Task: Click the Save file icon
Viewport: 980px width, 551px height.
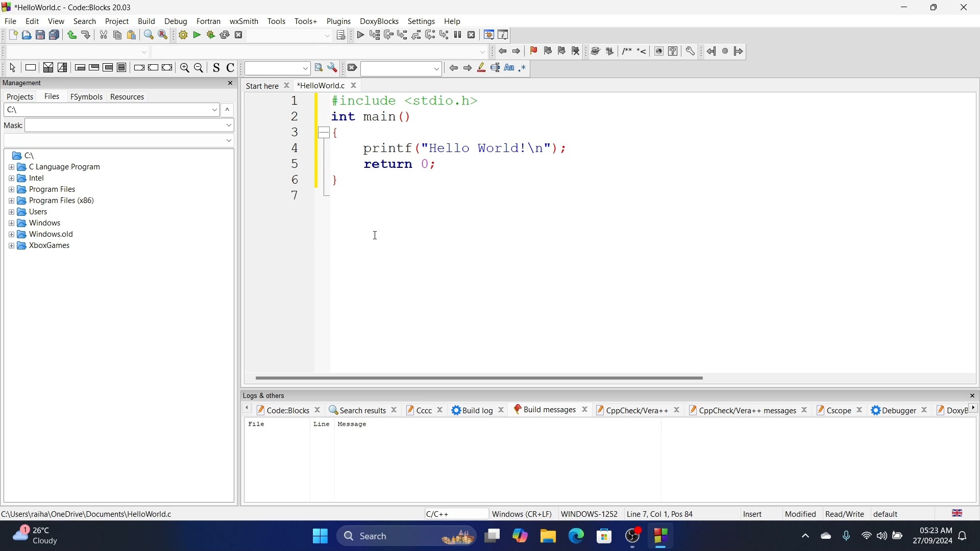Action: [x=40, y=36]
